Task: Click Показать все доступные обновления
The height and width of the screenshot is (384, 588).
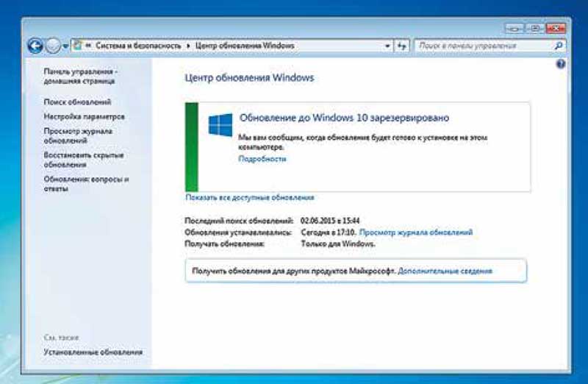Action: point(250,197)
